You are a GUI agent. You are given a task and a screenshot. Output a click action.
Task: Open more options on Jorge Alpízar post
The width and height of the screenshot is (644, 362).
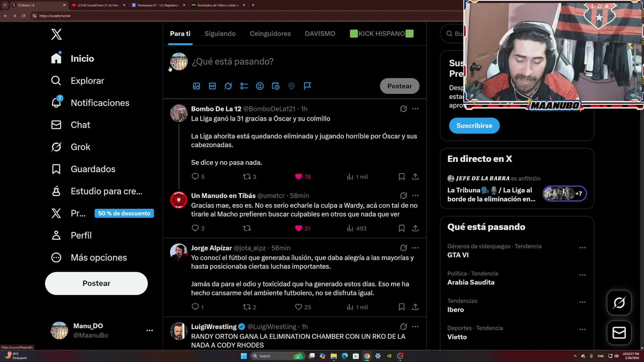pyautogui.click(x=415, y=248)
